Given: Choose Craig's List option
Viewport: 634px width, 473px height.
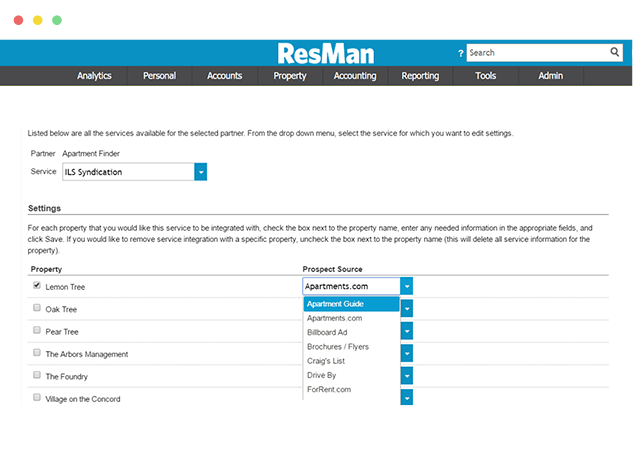Looking at the screenshot, I should pyautogui.click(x=351, y=361).
